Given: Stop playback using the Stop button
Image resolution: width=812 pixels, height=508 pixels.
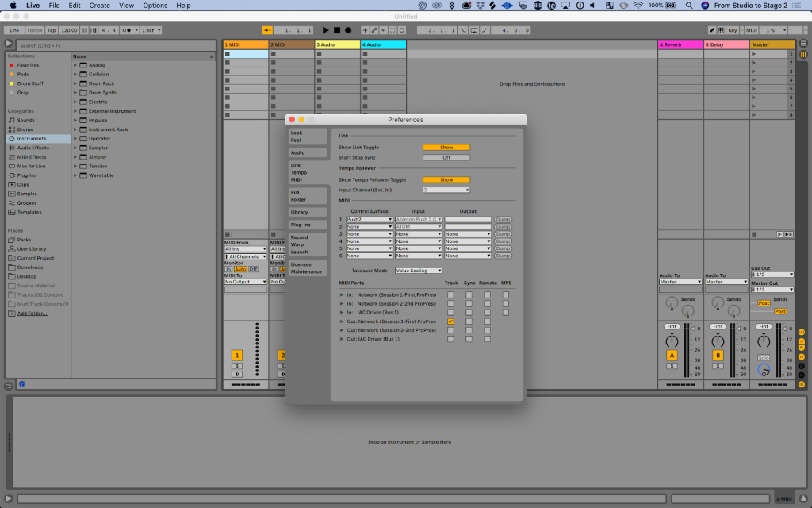Looking at the screenshot, I should pos(336,30).
